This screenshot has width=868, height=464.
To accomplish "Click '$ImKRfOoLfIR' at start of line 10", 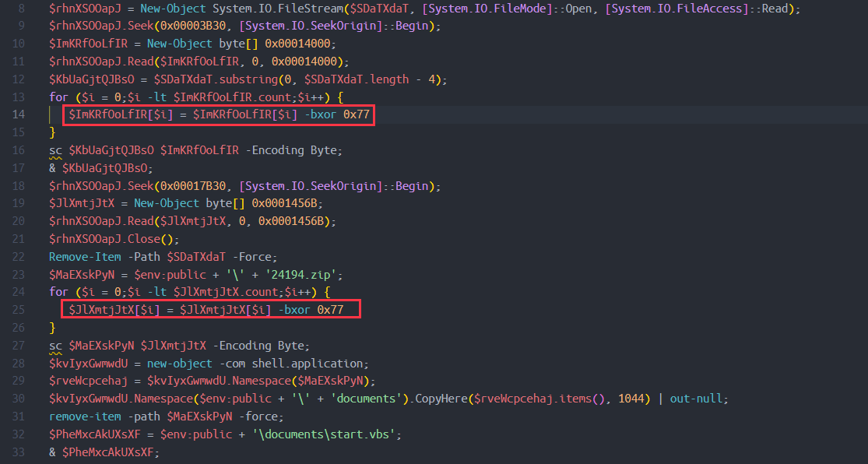I will tap(88, 44).
